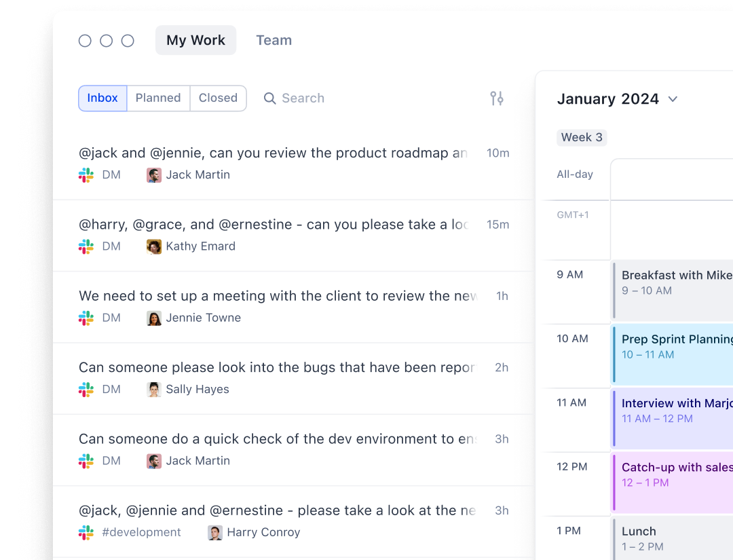
Task: Select the Closed tab
Action: pyautogui.click(x=219, y=98)
